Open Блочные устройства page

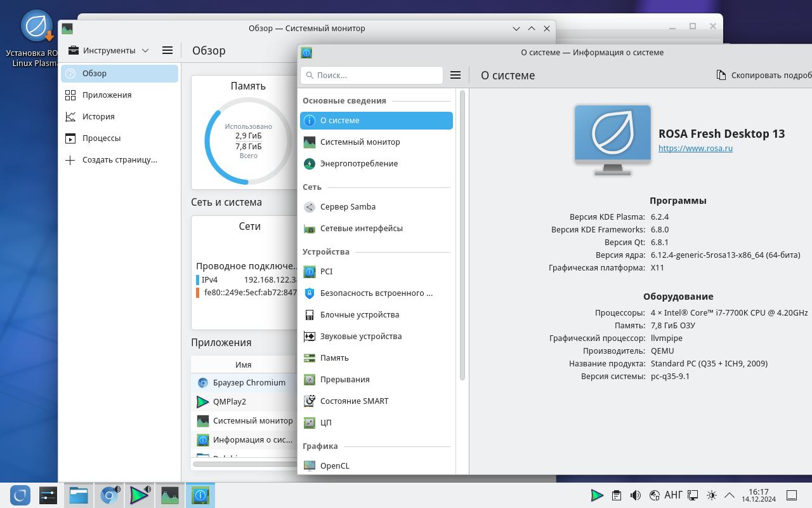[359, 314]
